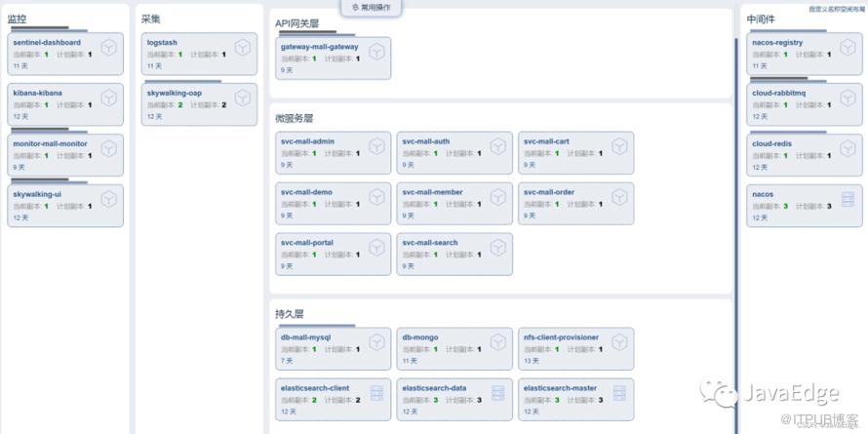The height and width of the screenshot is (434, 868).
Task: Click the db-mall-mysql cube icon
Action: [377, 342]
